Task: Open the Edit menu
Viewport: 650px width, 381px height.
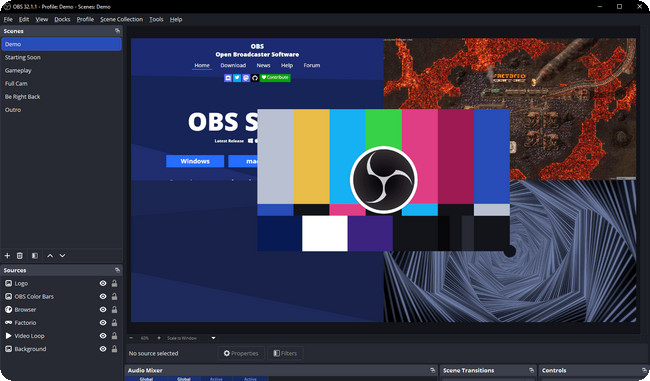Action: (x=24, y=19)
